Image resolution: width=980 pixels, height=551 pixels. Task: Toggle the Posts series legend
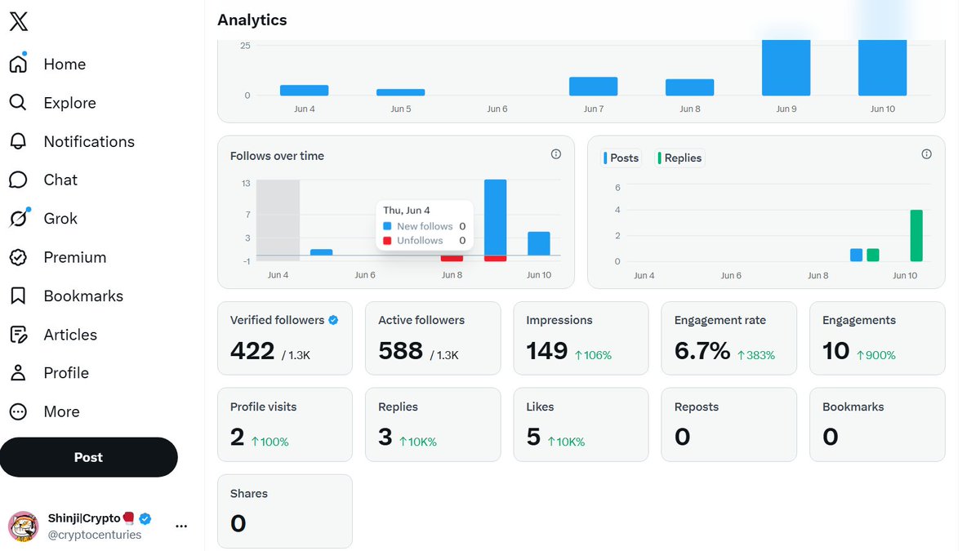621,158
